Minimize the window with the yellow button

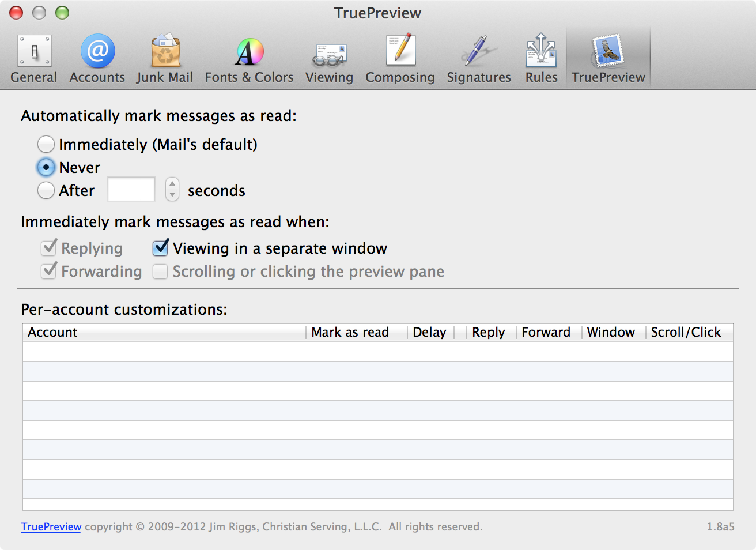[39, 13]
